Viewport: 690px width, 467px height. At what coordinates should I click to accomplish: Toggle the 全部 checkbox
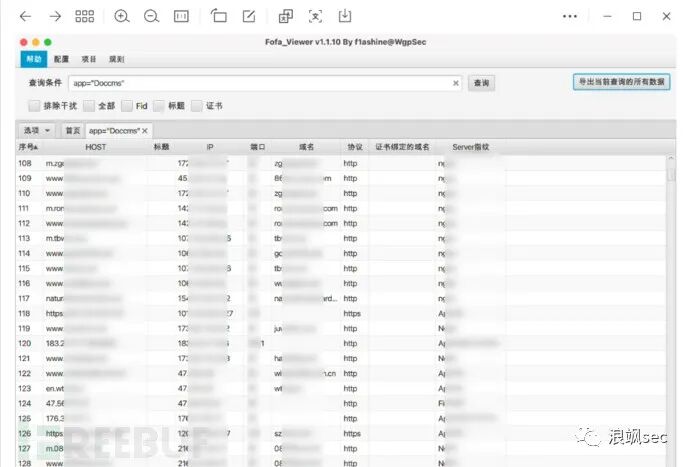coord(89,106)
